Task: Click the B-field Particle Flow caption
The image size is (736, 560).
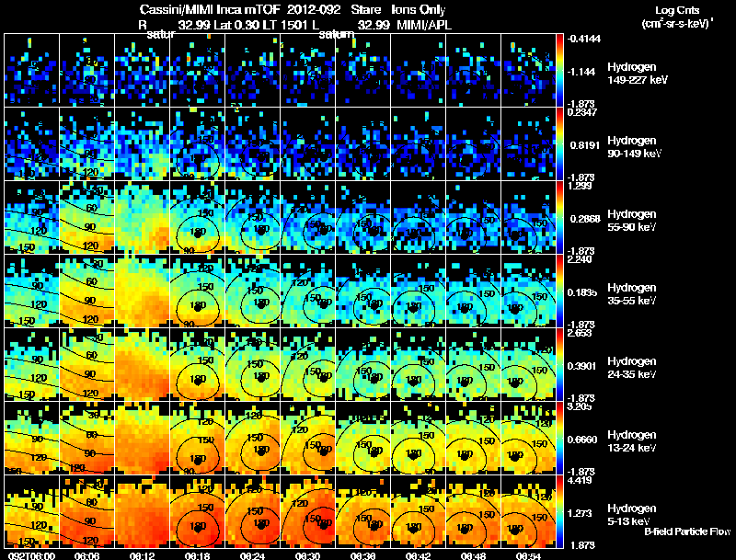Action: pyautogui.click(x=687, y=531)
